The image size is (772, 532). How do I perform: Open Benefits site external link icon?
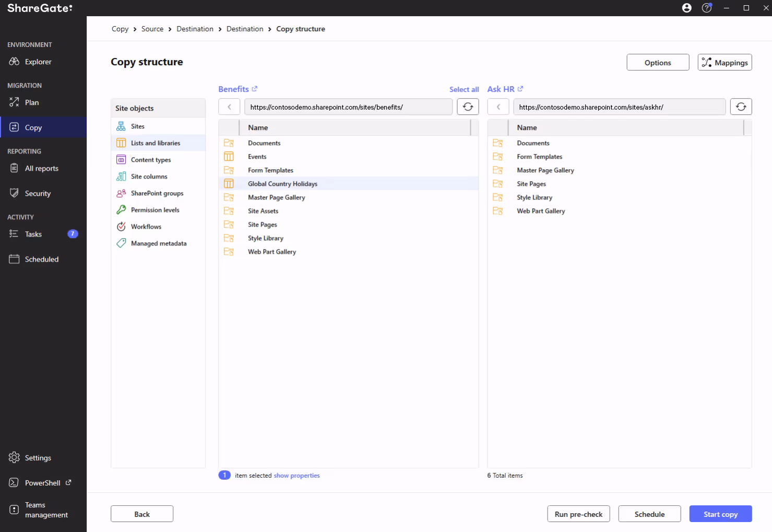click(255, 89)
